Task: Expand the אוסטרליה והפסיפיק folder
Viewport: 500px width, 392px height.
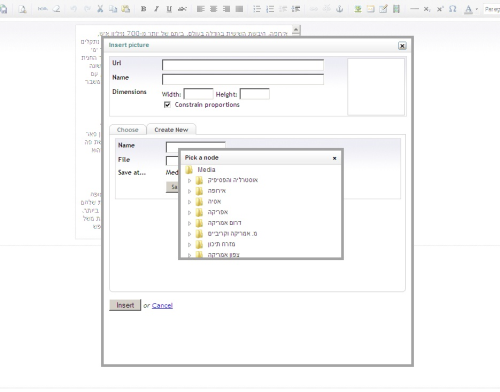Action: coord(189,180)
